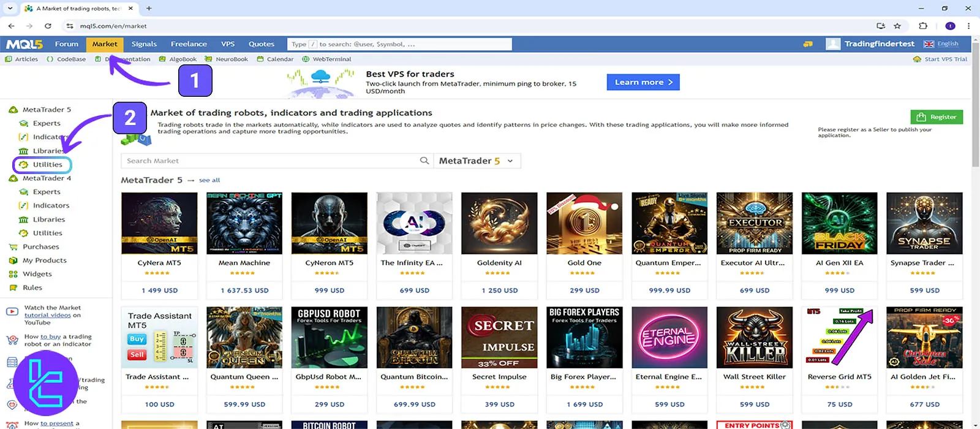The image size is (980, 429).
Task: Click the browser reload icon
Action: (x=48, y=26)
